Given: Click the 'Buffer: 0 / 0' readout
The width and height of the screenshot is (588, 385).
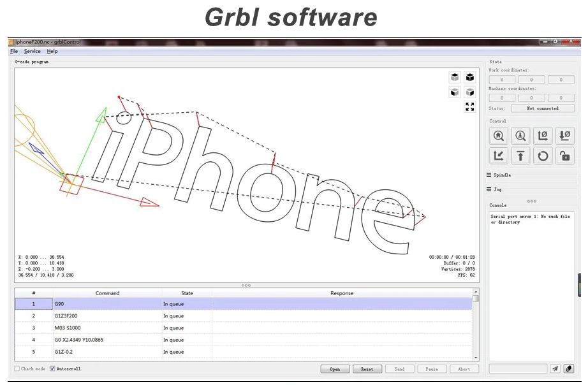Looking at the screenshot, I should tap(459, 263).
